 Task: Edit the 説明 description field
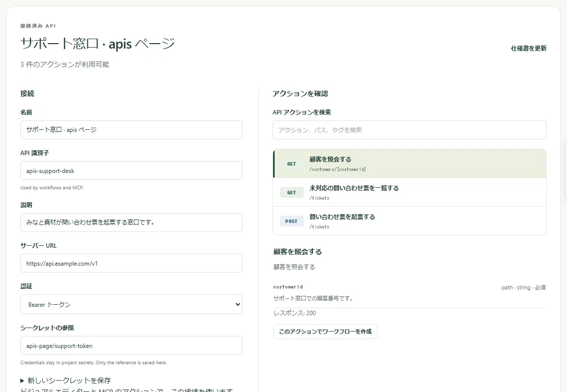[x=131, y=223]
